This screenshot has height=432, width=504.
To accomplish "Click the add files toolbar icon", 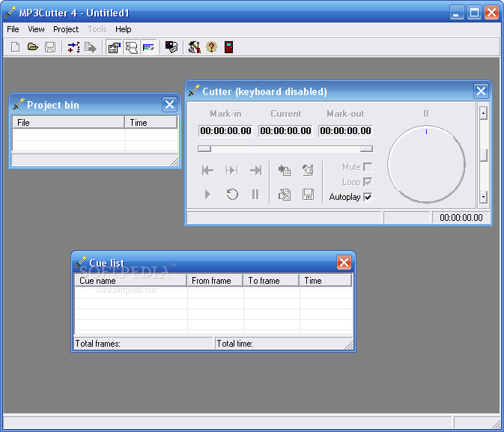I will click(x=73, y=47).
